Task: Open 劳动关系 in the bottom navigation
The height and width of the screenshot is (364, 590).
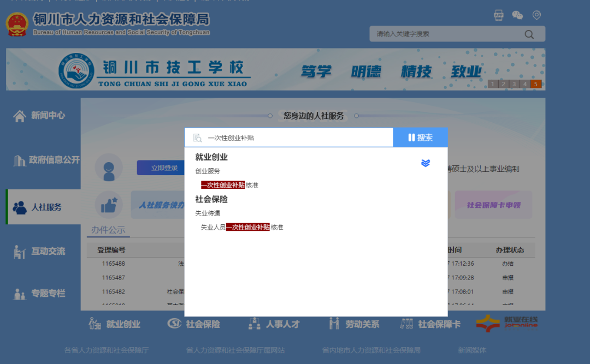Action: coord(362,324)
